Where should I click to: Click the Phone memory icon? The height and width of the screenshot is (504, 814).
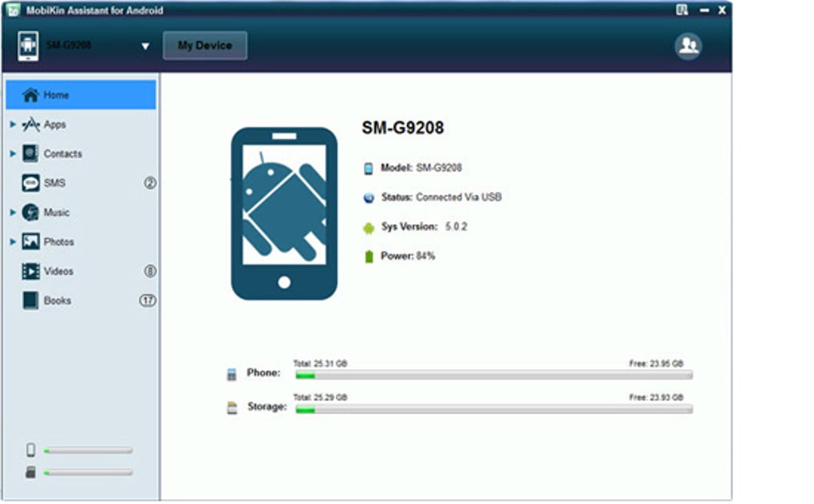click(x=231, y=374)
